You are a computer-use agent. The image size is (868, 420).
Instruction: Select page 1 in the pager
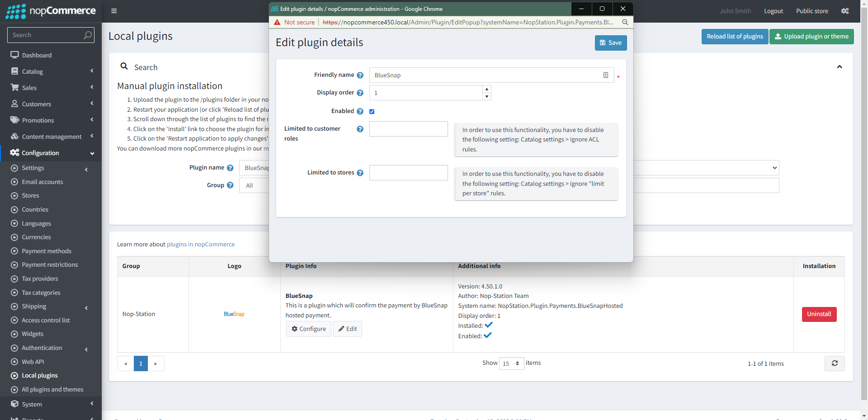coord(141,363)
